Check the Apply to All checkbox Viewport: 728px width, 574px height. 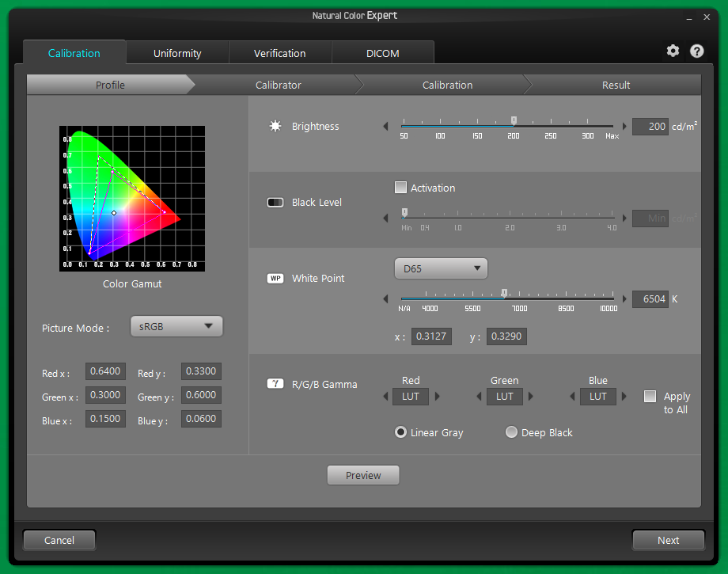(650, 397)
